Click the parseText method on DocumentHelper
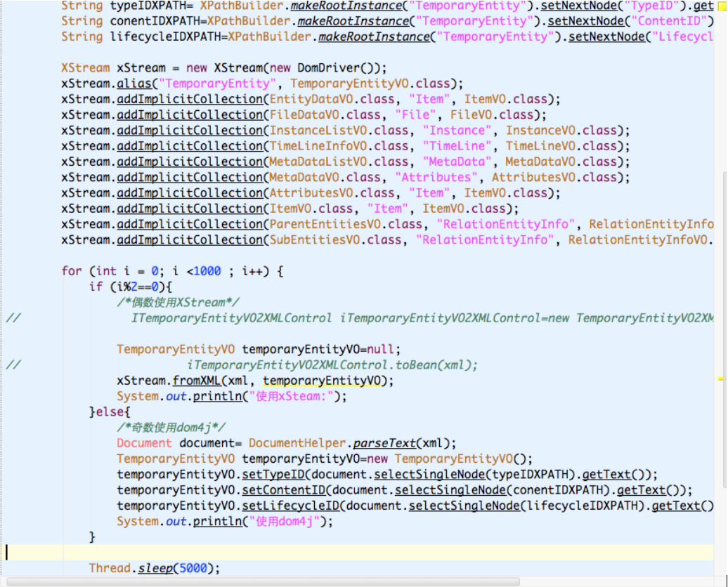This screenshot has width=728, height=587. pyautogui.click(x=384, y=443)
